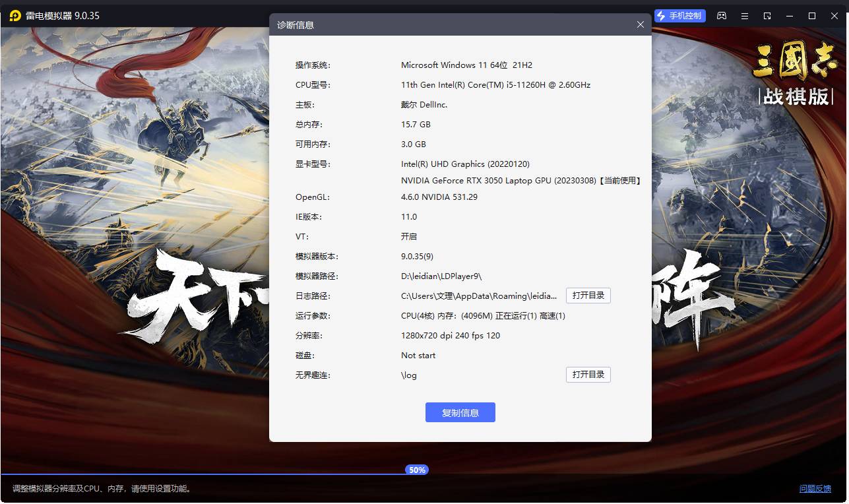
Task: Click the mini-window mode icon
Action: (767, 16)
